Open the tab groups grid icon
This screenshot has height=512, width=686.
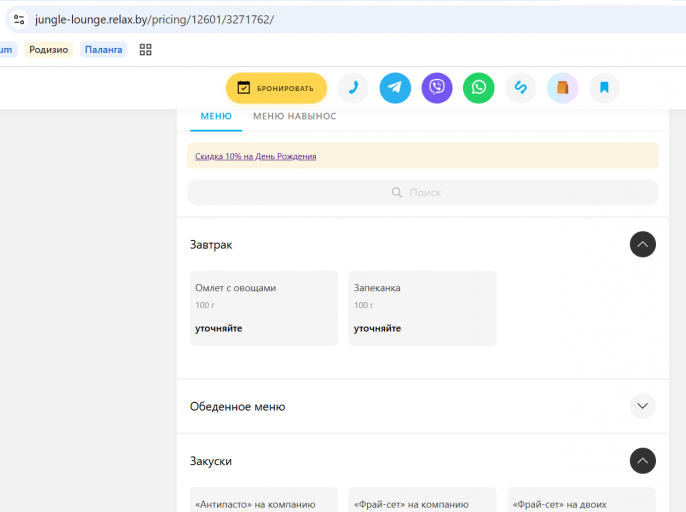tap(145, 49)
